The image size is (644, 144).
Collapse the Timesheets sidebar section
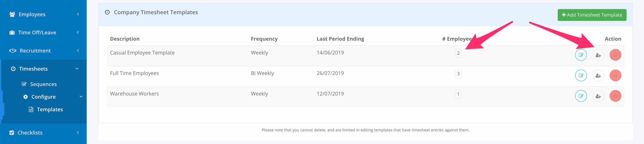43,69
